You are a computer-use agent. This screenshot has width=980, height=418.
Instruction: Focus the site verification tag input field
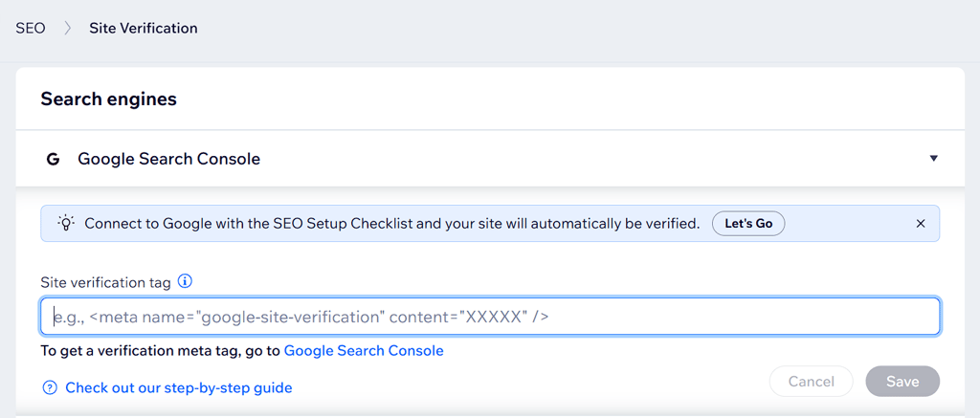coord(490,317)
